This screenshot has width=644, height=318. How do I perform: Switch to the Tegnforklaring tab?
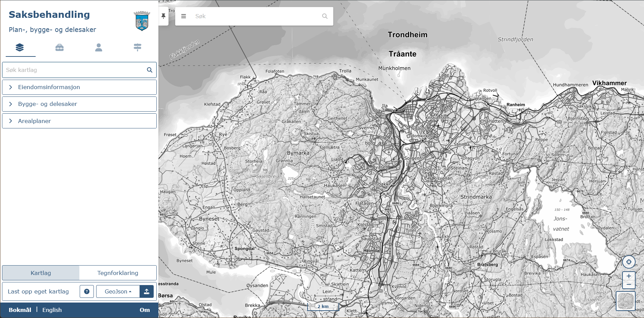click(118, 273)
